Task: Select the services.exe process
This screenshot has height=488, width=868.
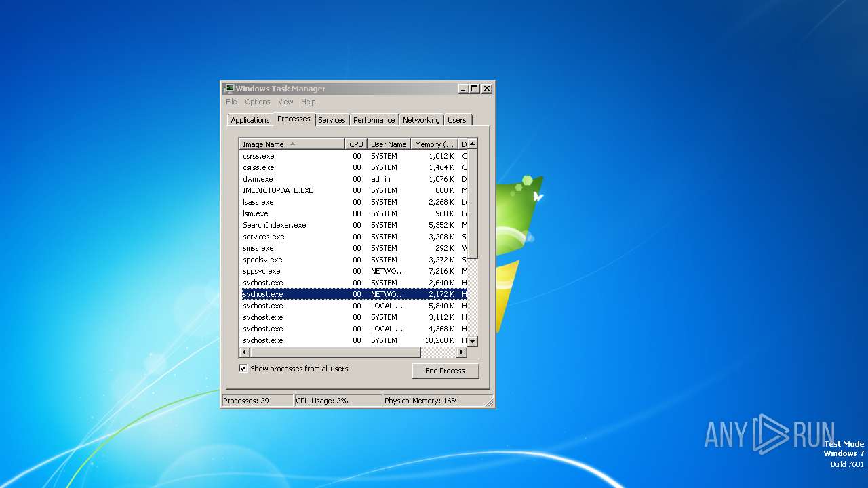Action: click(x=354, y=237)
